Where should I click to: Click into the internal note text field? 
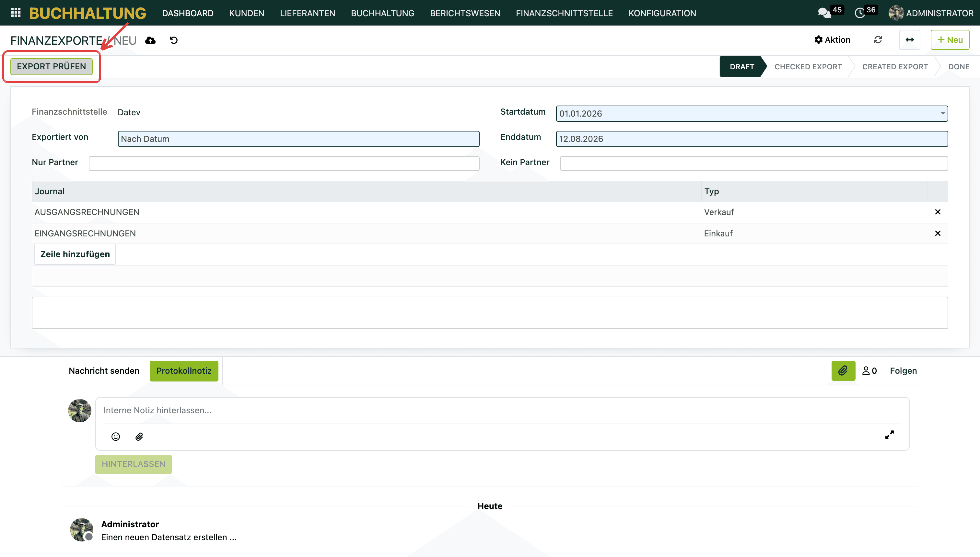coord(502,411)
